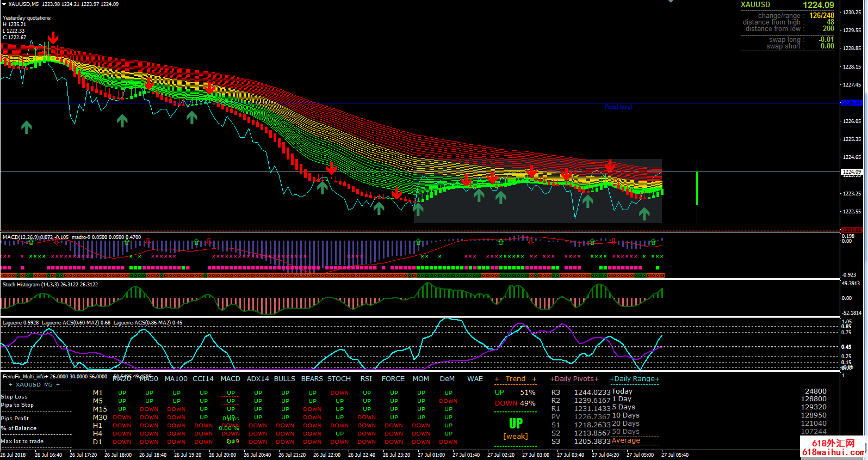The image size is (868, 460).
Task: Click the 'Pips Profit' label
Action: 15,419
